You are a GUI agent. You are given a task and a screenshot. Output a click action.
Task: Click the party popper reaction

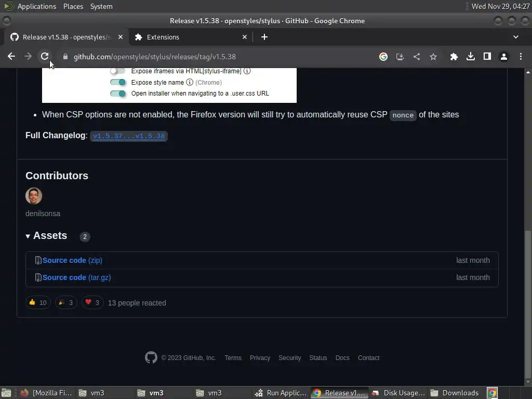66,303
